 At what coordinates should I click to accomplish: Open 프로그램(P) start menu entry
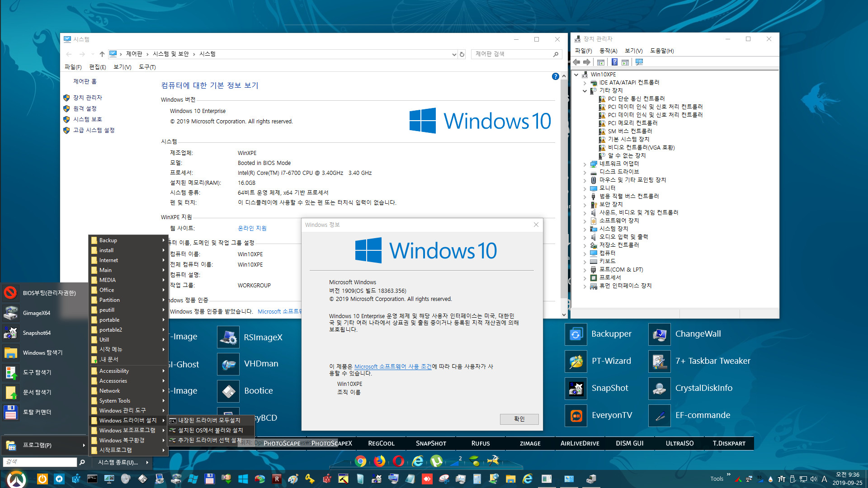[44, 445]
